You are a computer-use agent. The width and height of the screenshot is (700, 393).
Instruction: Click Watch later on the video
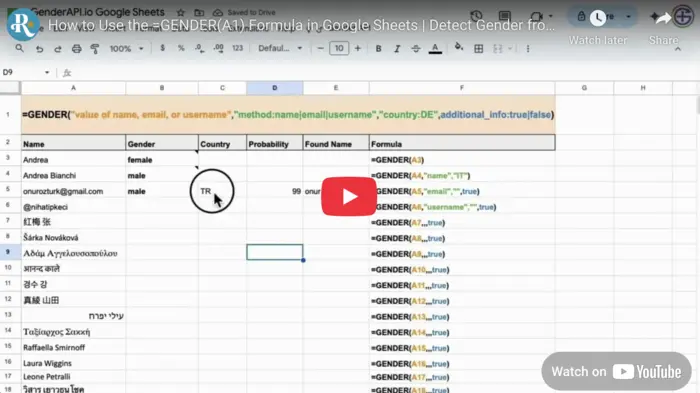click(598, 28)
